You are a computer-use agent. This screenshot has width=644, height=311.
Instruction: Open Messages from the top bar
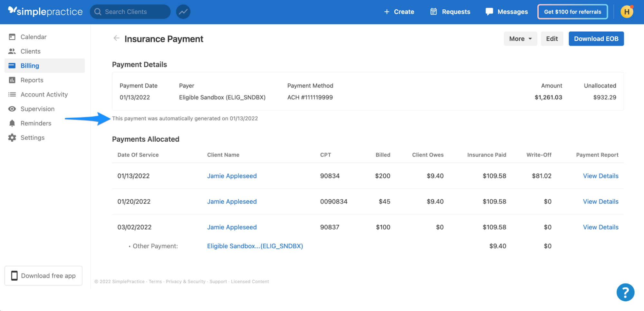(x=506, y=12)
